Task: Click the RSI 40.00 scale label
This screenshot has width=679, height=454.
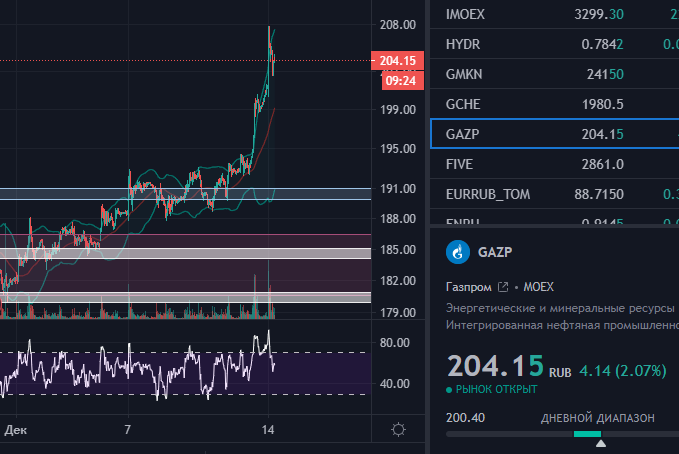Action: click(x=394, y=383)
